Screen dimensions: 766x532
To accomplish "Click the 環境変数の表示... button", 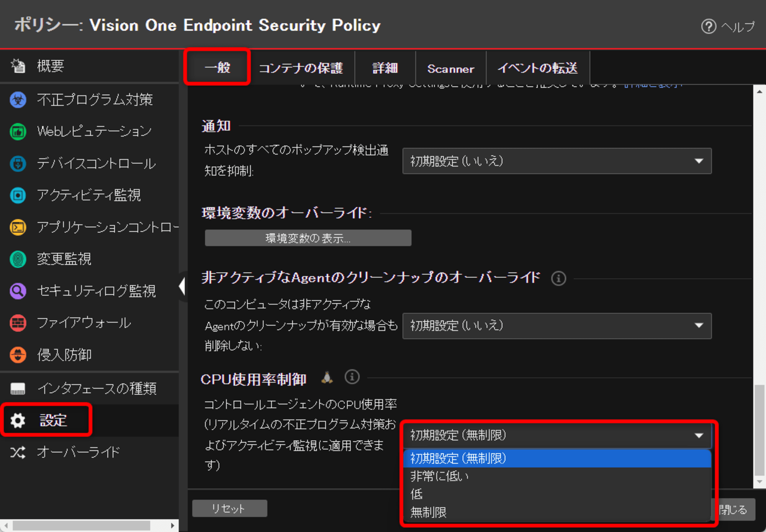I will pos(308,238).
